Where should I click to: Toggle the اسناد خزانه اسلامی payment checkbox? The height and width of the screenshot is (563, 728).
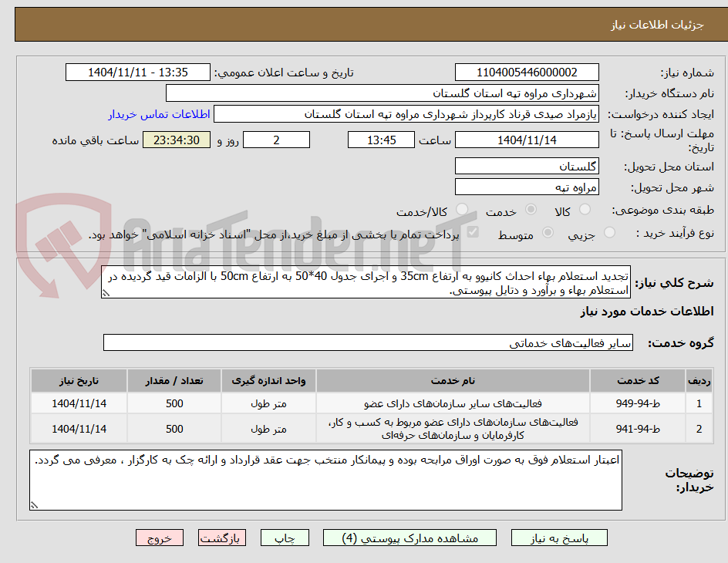(x=473, y=231)
